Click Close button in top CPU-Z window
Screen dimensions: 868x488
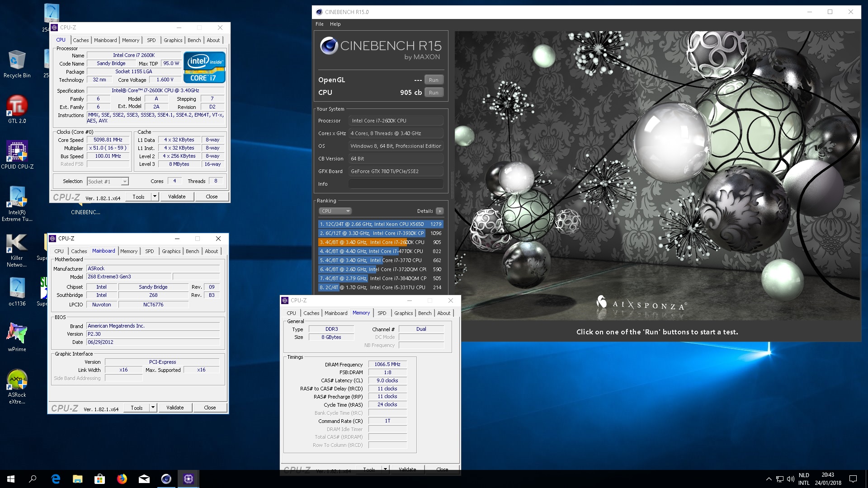(212, 197)
